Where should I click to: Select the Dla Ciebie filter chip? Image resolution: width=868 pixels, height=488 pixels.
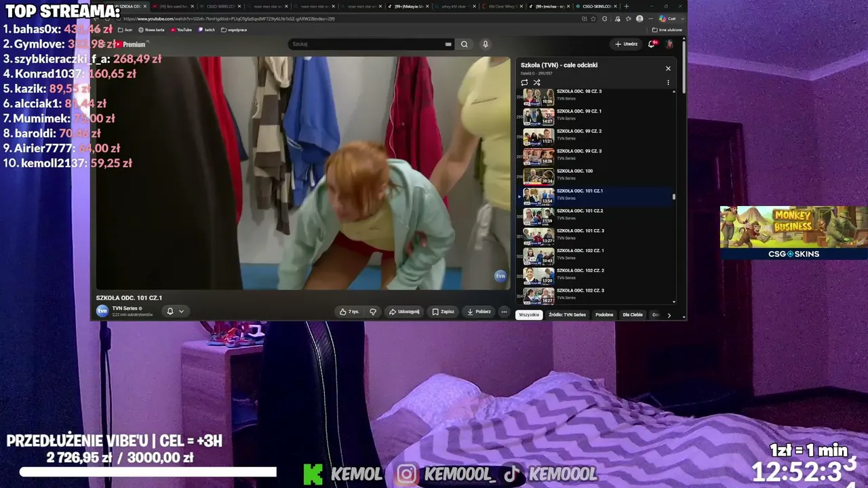633,315
